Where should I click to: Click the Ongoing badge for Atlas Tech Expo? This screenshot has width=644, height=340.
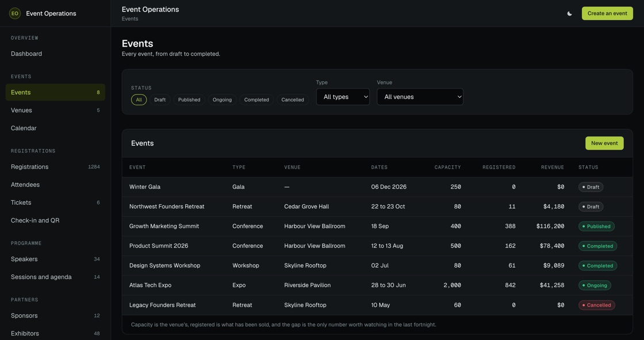(x=595, y=285)
